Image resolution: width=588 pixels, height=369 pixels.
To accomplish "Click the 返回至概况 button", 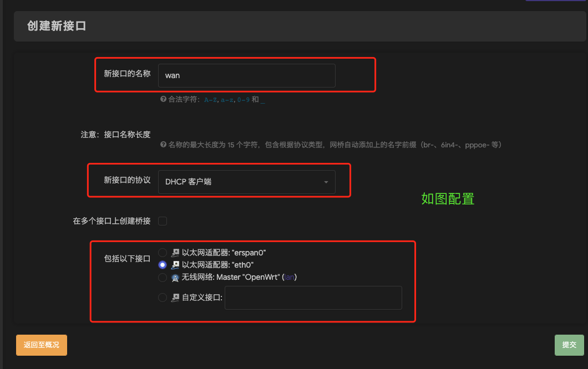I will coord(42,345).
